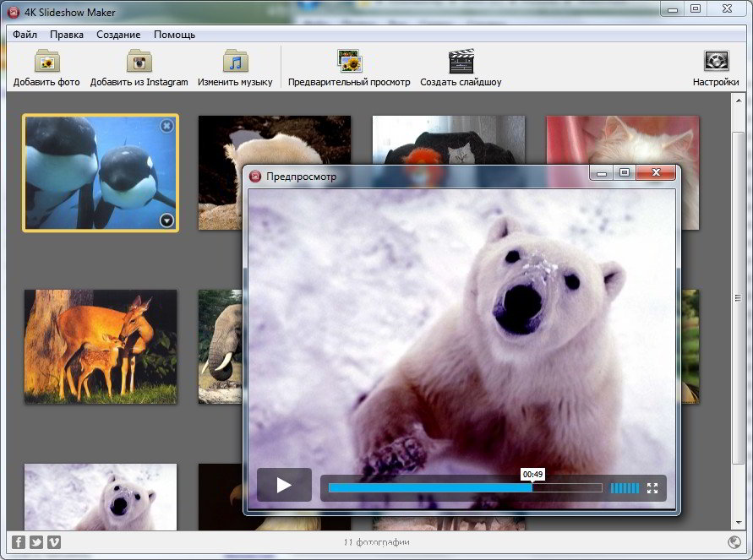Click the vertical scrollbar thumb

[x=738, y=298]
